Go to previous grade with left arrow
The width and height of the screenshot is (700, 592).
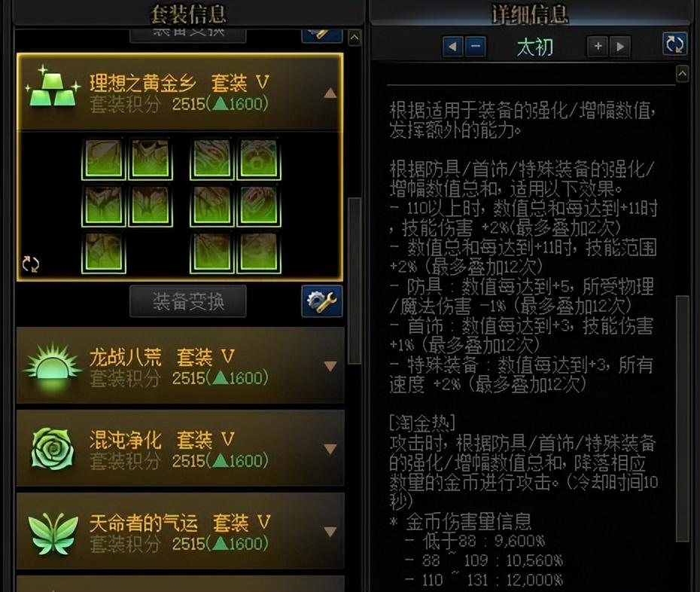[x=452, y=47]
